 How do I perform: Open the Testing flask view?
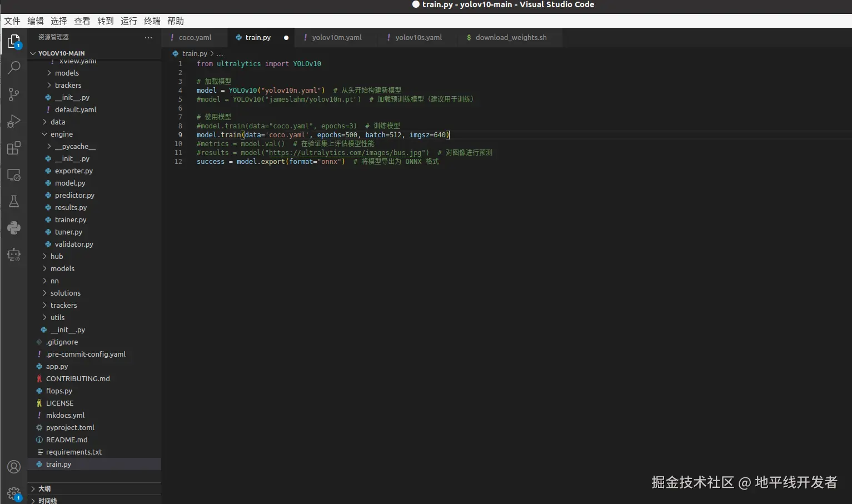pyautogui.click(x=14, y=201)
